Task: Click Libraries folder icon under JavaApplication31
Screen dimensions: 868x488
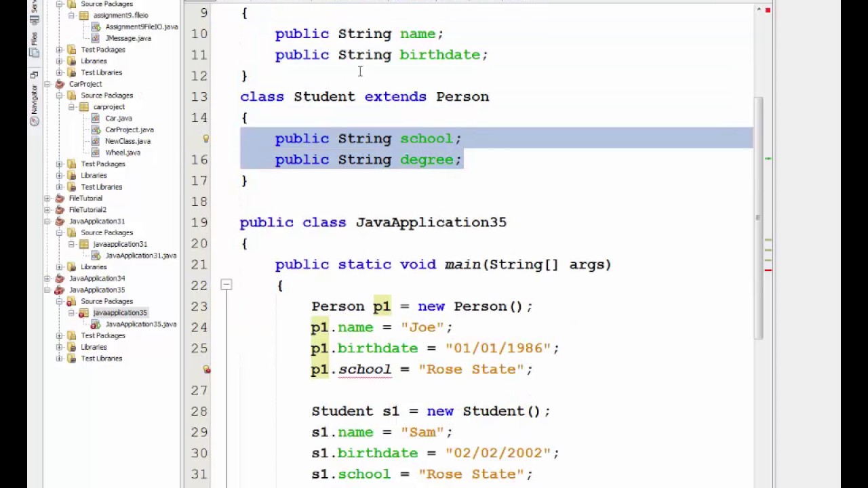Action: coord(71,266)
